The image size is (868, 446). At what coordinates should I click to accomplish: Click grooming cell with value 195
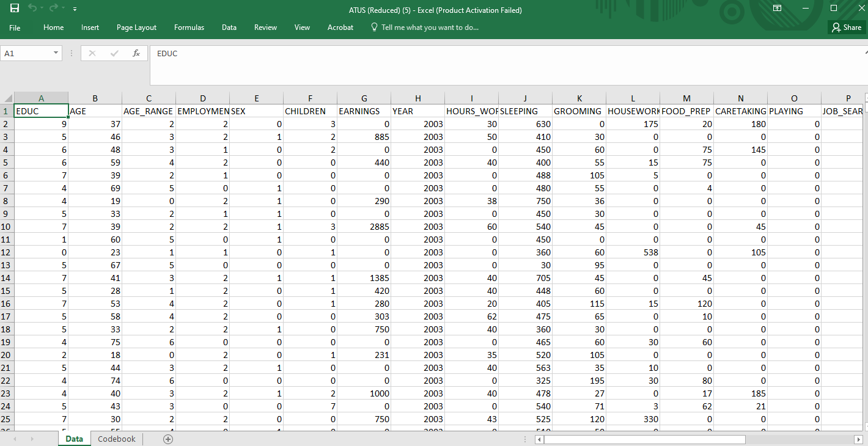coord(579,381)
